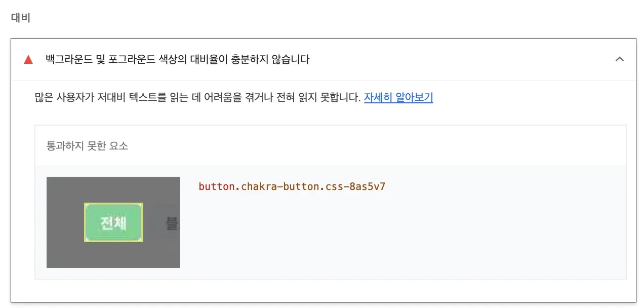Click the yellow highlight border around 전체

point(85,223)
